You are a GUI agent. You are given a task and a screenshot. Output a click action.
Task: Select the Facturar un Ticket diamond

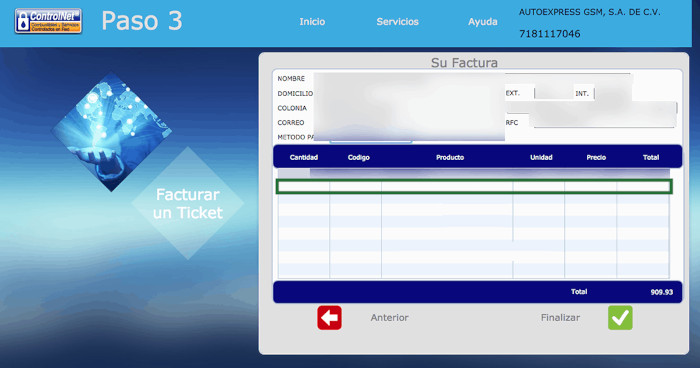pos(188,203)
